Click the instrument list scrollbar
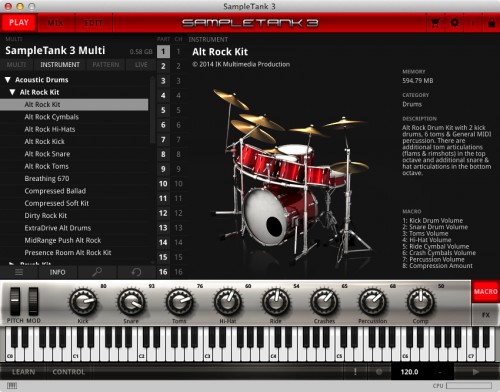The height and width of the screenshot is (392, 500). pyautogui.click(x=152, y=110)
